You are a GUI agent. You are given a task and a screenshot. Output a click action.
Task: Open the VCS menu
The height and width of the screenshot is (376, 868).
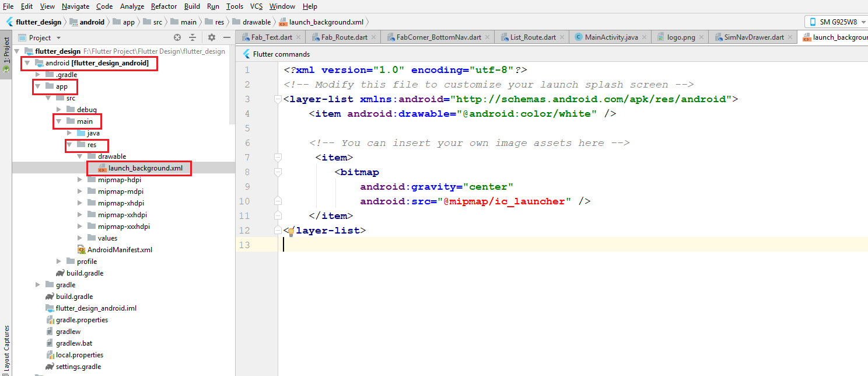pos(257,6)
